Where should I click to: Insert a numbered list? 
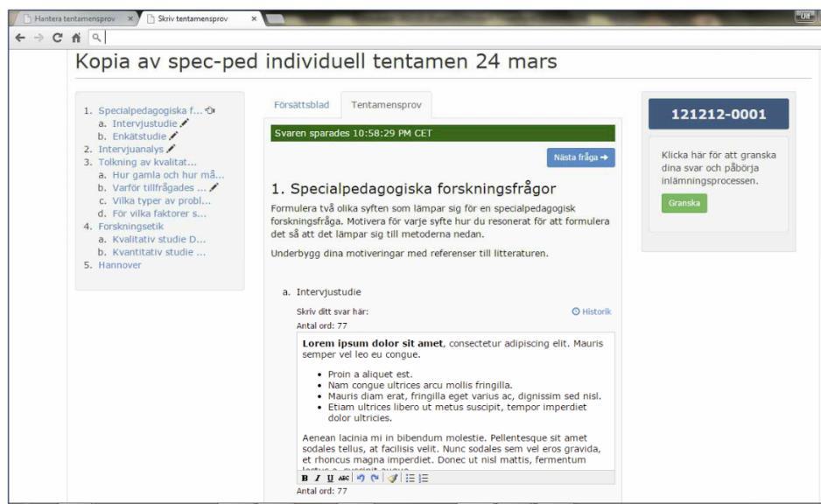click(424, 478)
